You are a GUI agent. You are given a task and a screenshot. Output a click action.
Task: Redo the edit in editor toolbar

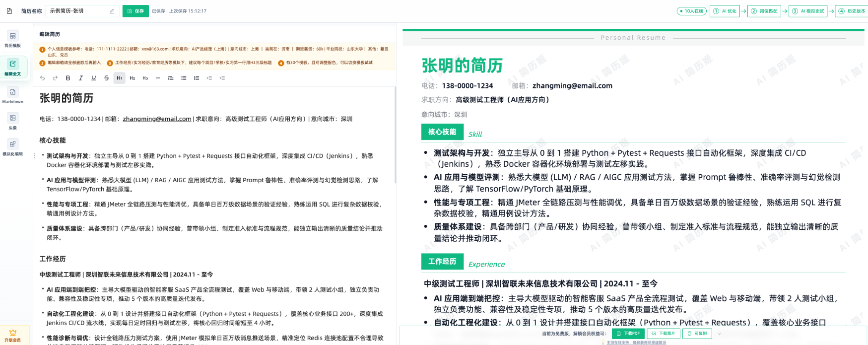pos(55,78)
